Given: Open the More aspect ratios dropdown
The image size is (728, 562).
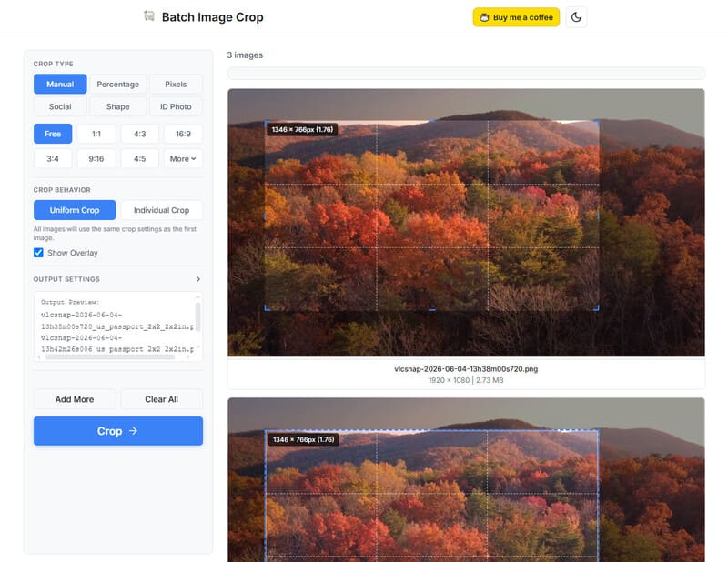Looking at the screenshot, I should [183, 159].
